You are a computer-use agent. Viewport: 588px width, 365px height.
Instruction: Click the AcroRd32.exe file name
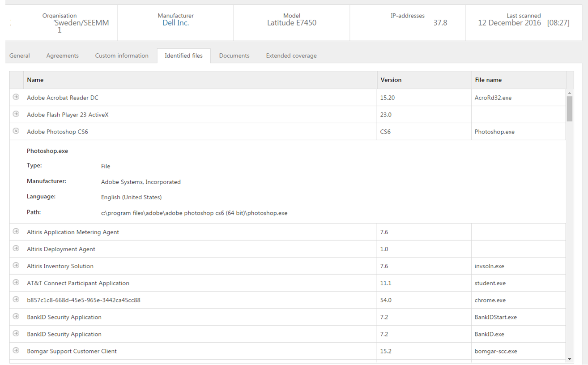(493, 98)
